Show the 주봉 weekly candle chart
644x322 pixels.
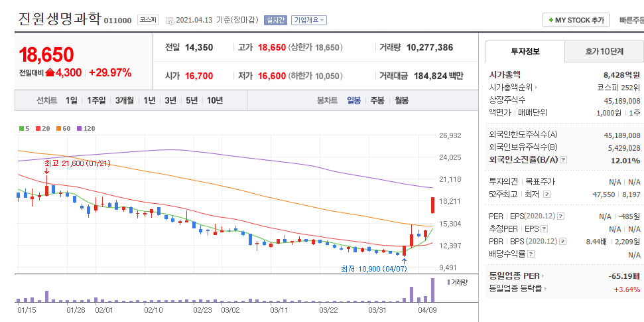point(377,100)
